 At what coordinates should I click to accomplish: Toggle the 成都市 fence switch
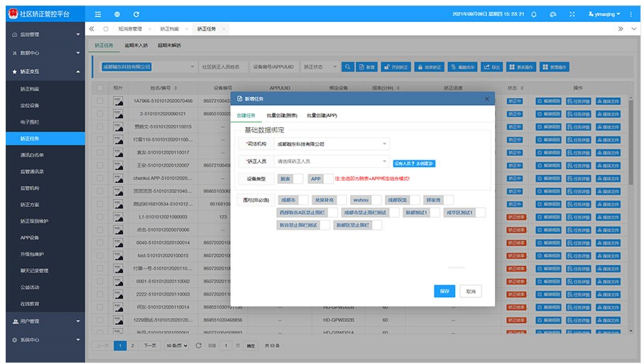point(293,200)
